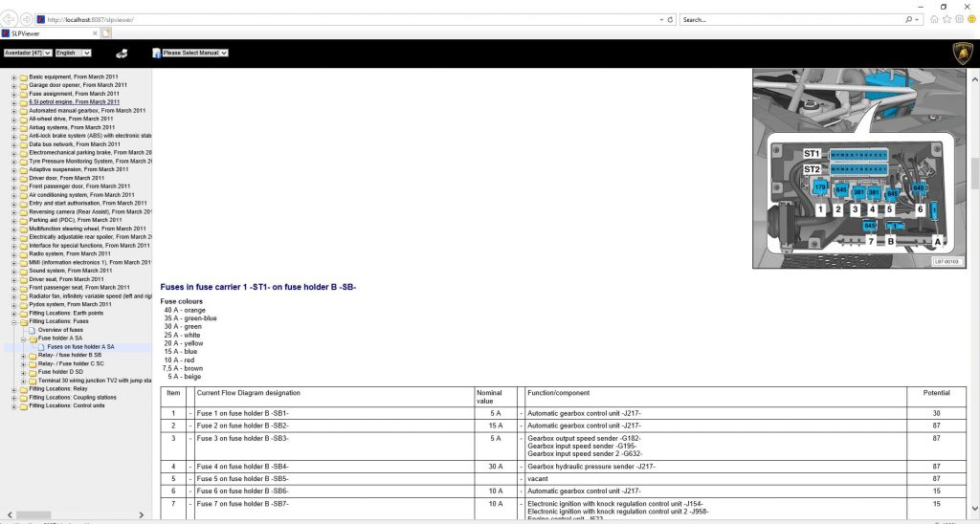Click the content pane vertical scrollbar thumb
Image resolution: width=980 pixels, height=524 pixels.
pyautogui.click(x=974, y=173)
